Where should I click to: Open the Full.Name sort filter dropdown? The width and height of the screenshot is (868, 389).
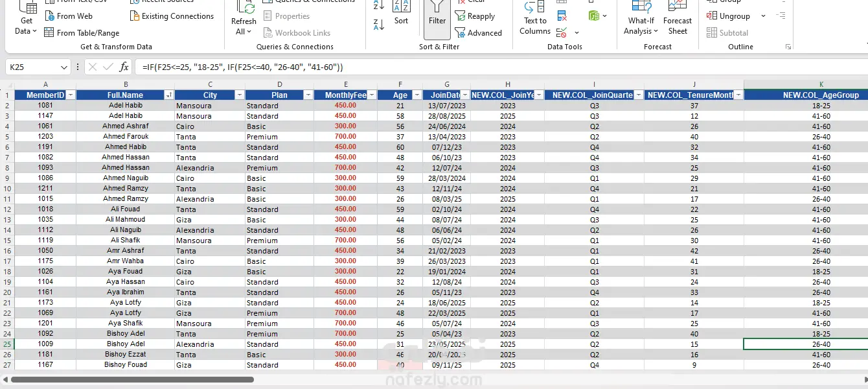click(x=169, y=95)
